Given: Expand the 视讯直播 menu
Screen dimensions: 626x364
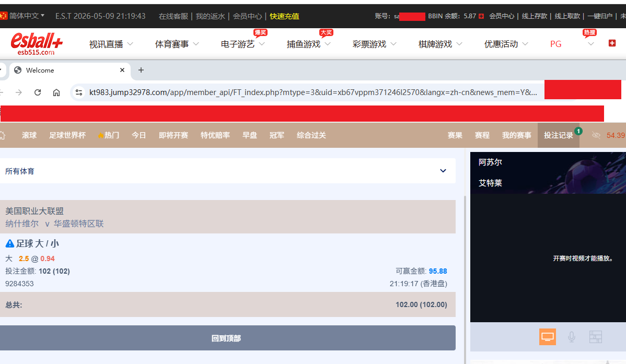Looking at the screenshot, I should 111,44.
